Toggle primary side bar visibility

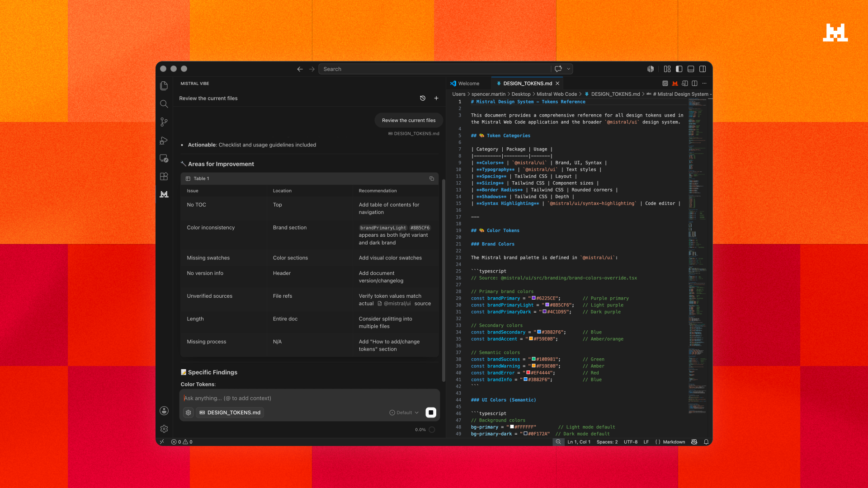pyautogui.click(x=679, y=69)
